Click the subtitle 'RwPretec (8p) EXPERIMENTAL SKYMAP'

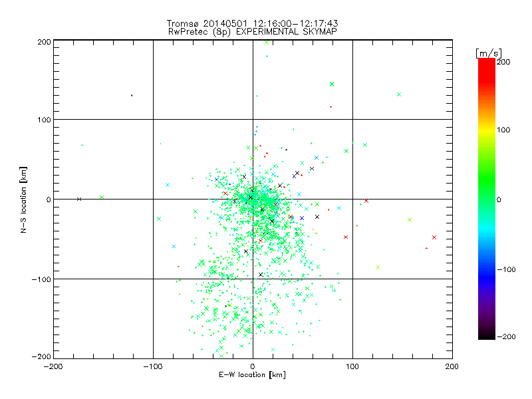pos(253,31)
